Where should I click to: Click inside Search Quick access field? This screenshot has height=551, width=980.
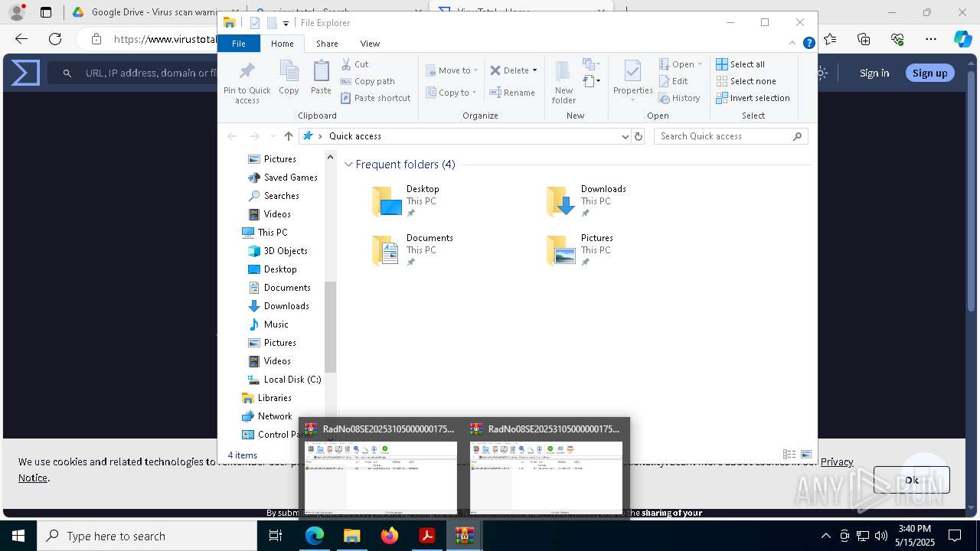(724, 136)
